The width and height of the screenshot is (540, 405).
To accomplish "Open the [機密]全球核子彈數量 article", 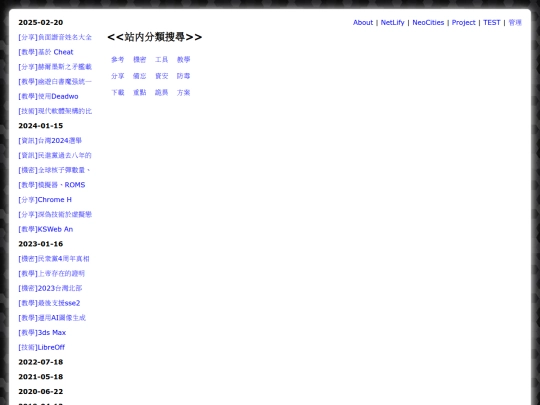I will [54, 170].
